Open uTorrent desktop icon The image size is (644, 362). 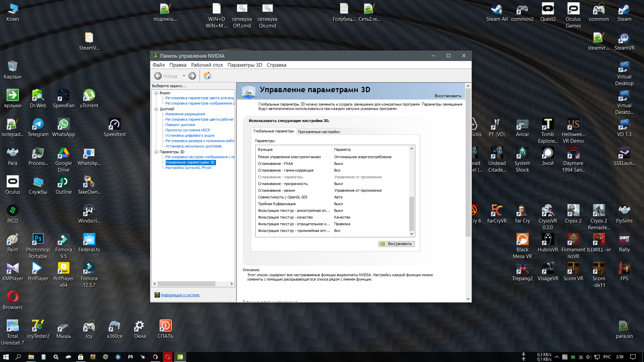tap(89, 99)
